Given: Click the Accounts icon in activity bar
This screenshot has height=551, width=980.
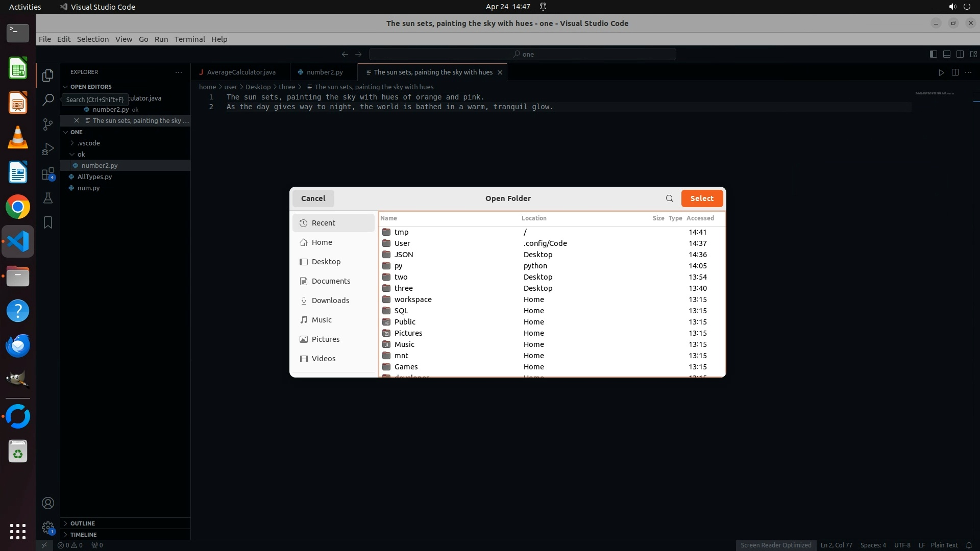Looking at the screenshot, I should 48,503.
